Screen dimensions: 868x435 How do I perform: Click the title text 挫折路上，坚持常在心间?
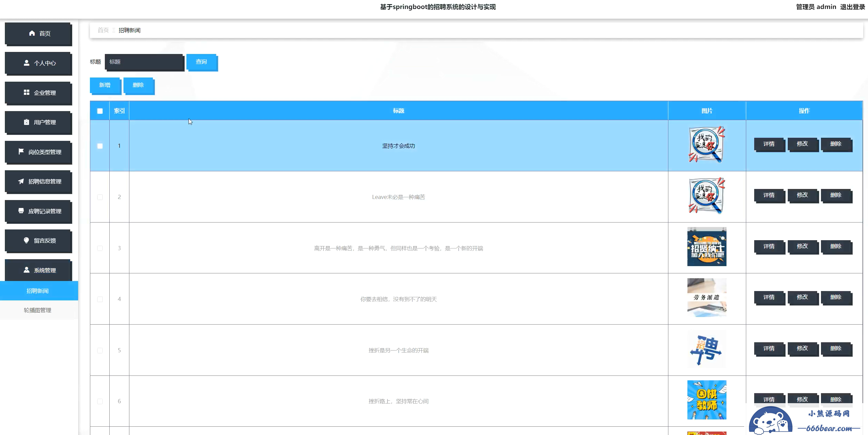tap(399, 401)
